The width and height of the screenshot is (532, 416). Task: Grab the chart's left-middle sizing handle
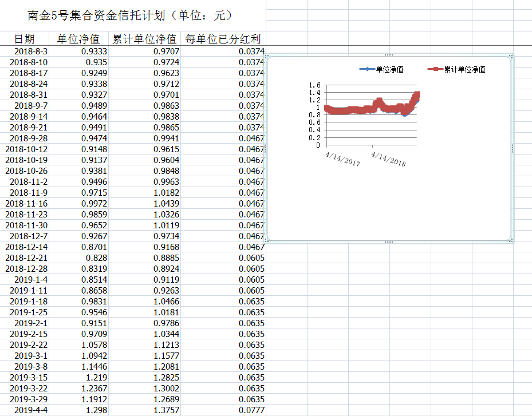pyautogui.click(x=265, y=149)
